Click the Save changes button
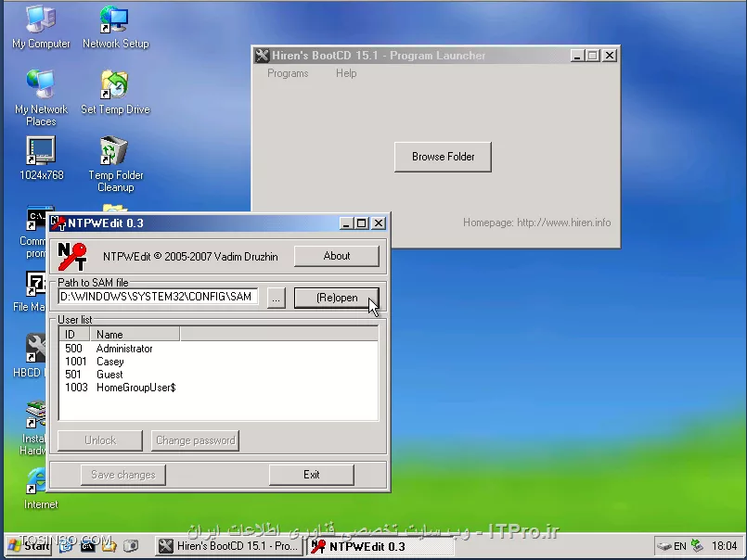Screen dimensions: 747x560 122,475
